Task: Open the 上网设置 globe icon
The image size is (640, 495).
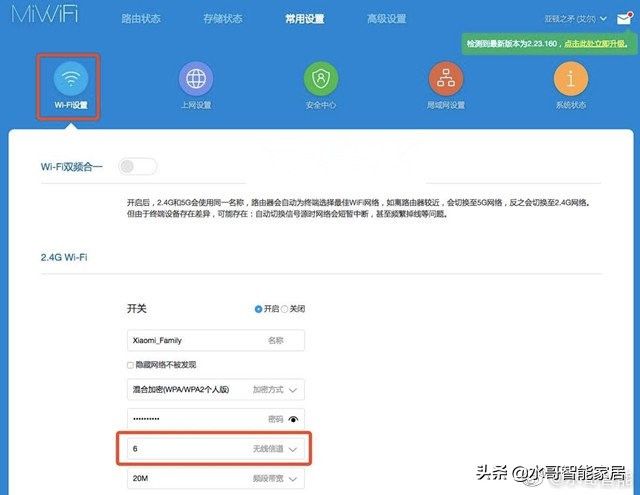Action: pos(196,79)
